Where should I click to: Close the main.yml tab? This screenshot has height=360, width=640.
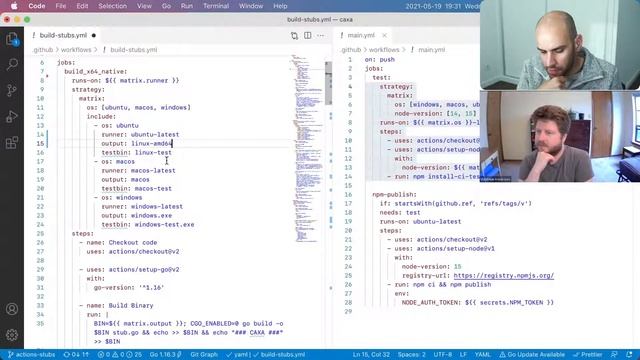[x=384, y=36]
